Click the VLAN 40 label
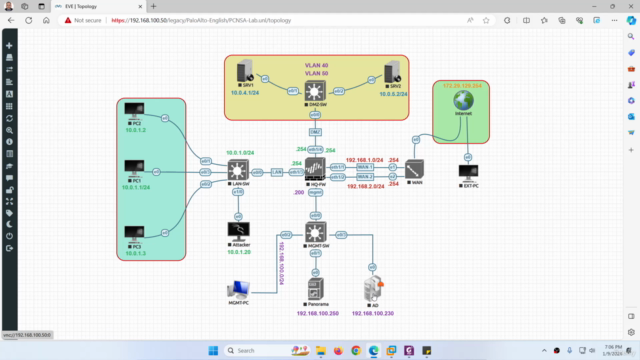 (x=316, y=65)
